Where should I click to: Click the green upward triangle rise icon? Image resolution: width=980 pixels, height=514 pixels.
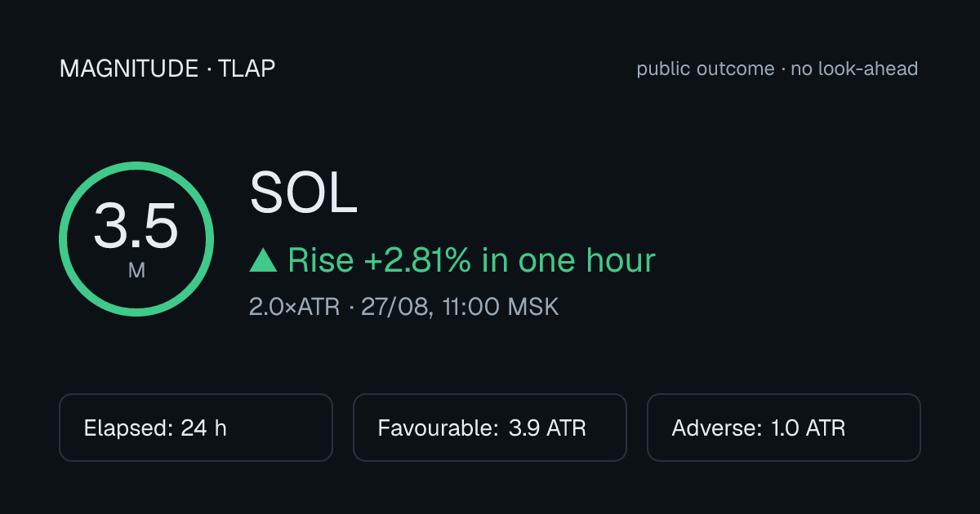(263, 261)
